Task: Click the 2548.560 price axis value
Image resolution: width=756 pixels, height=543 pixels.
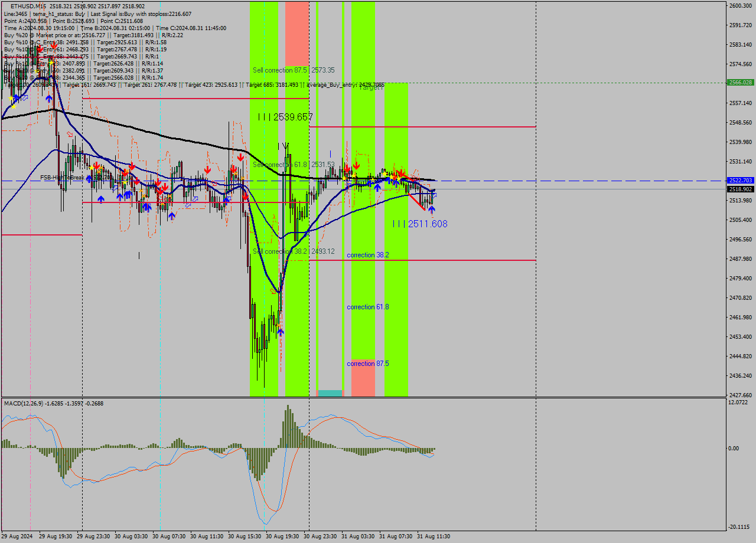Action: coord(741,122)
